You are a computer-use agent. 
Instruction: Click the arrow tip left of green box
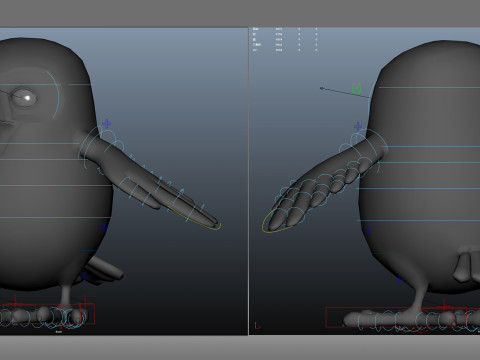click(322, 88)
